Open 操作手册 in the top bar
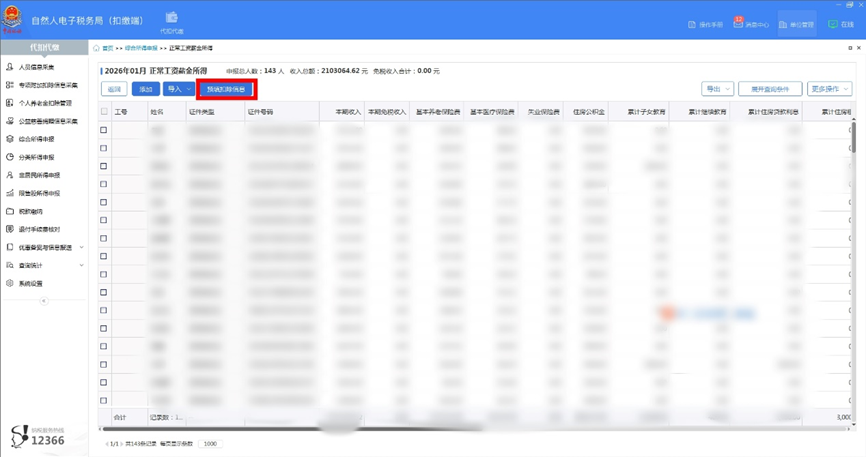 (705, 24)
